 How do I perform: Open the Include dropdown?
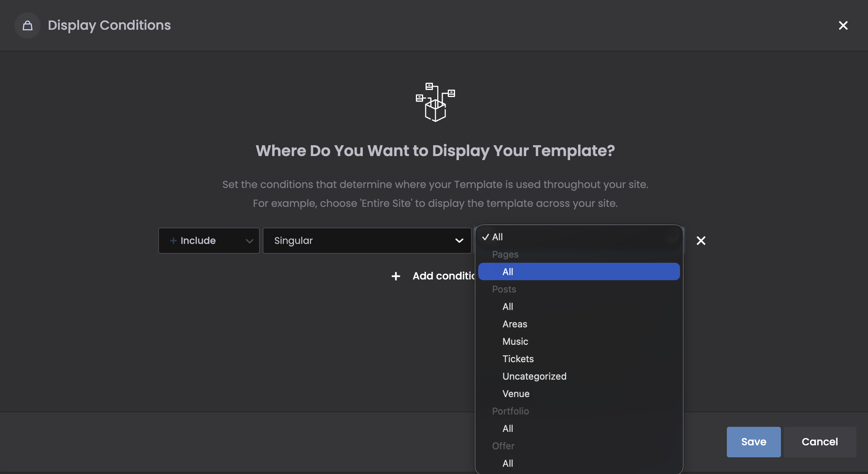pyautogui.click(x=209, y=241)
